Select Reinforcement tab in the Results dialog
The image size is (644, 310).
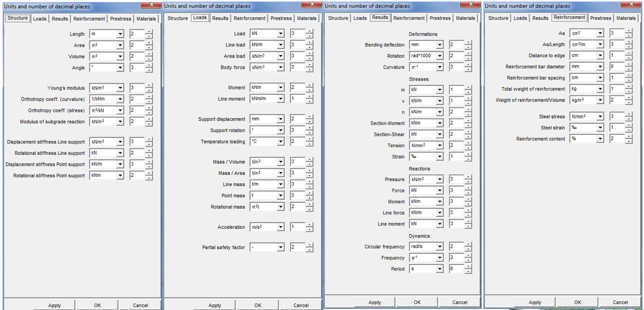409,18
